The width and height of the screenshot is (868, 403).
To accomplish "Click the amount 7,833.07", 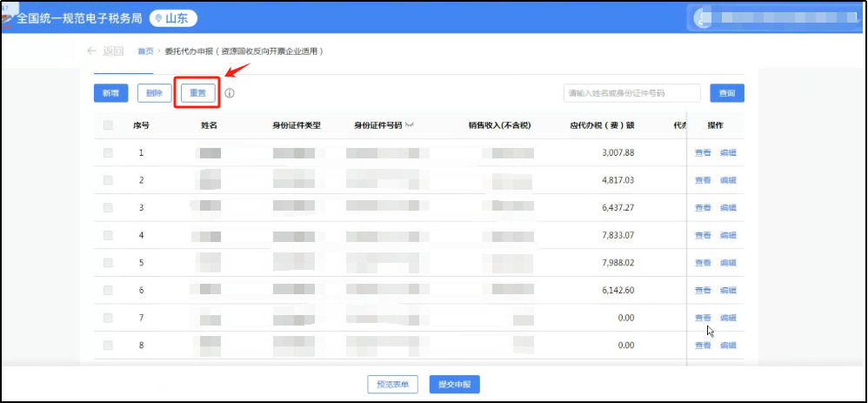I will click(x=618, y=235).
